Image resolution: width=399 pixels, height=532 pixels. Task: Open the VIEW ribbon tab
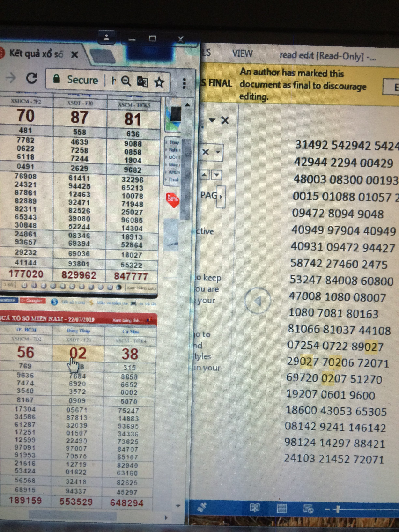coord(242,53)
